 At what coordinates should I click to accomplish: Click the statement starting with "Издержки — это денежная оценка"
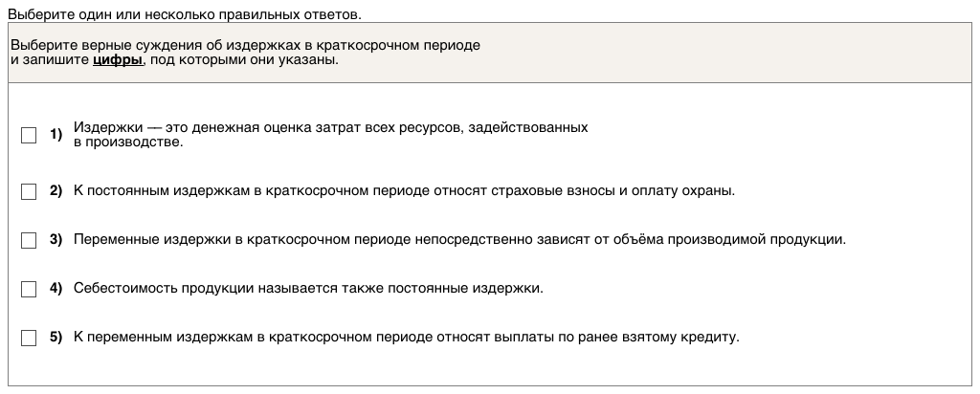[x=330, y=127]
